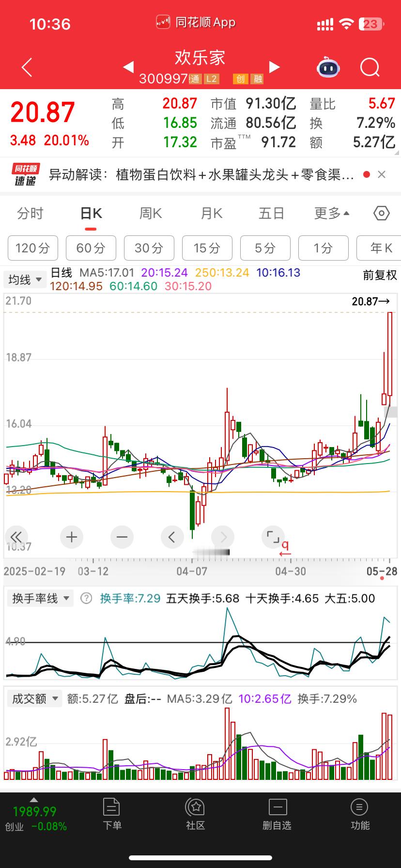Tap the MA5:17.01 legend
Viewport: 401px width, 868px height.
[107, 273]
